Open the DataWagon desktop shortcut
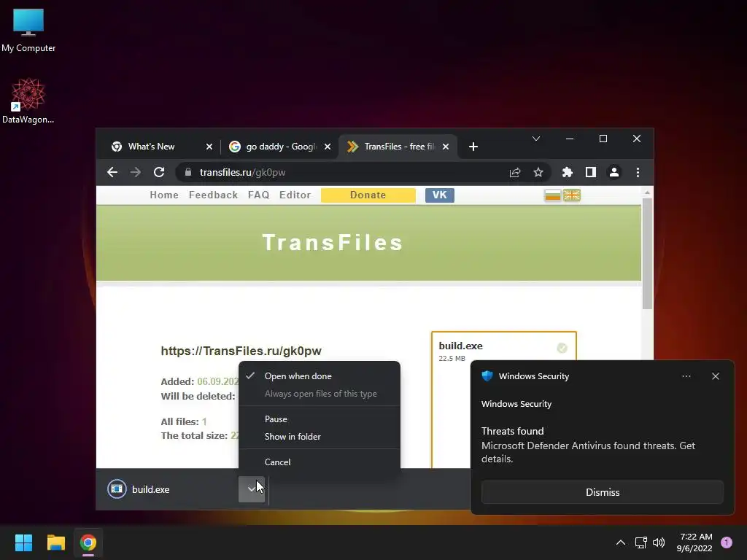The image size is (747, 560). (28, 101)
